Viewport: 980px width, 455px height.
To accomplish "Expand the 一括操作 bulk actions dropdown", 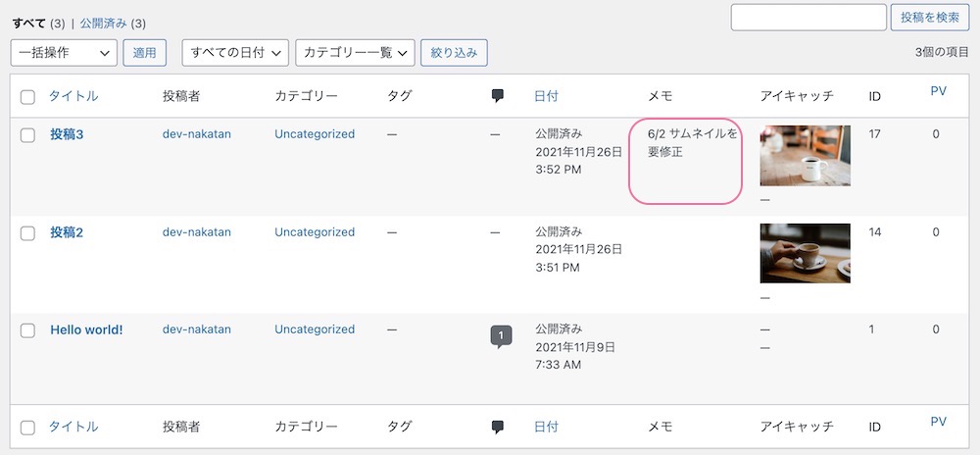I will point(64,53).
